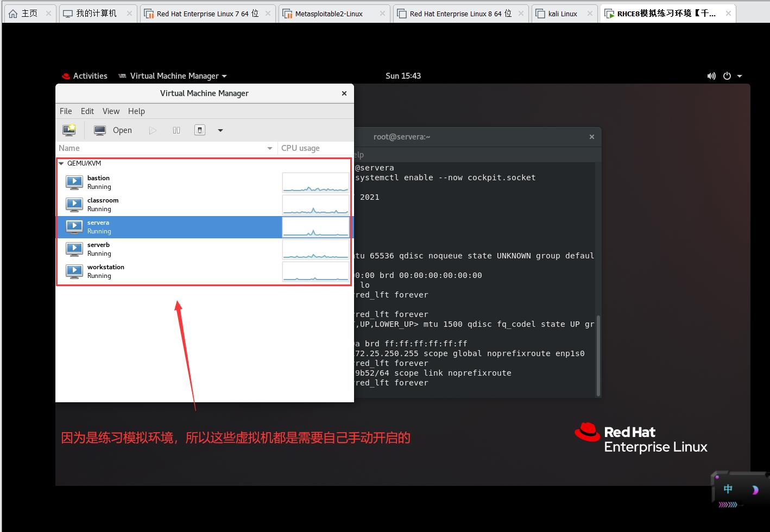
Task: Click the Sun 15:43 clock
Action: pos(403,76)
